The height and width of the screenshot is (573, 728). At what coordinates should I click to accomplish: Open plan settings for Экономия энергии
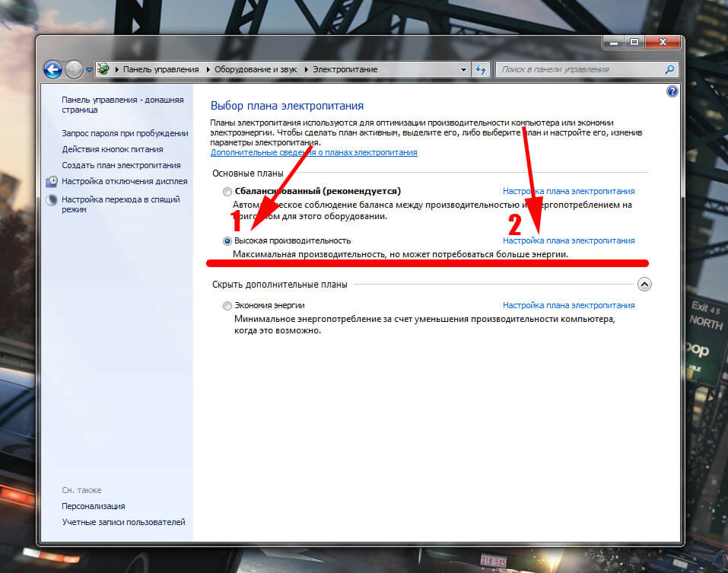(x=569, y=306)
